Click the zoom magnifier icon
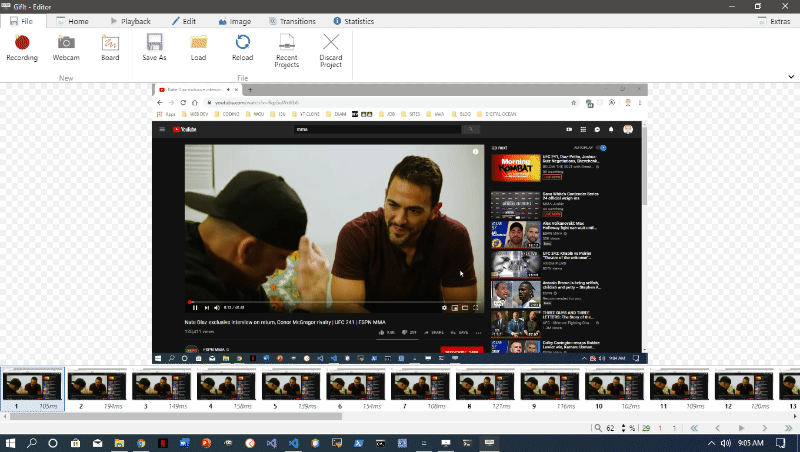 pyautogui.click(x=598, y=428)
